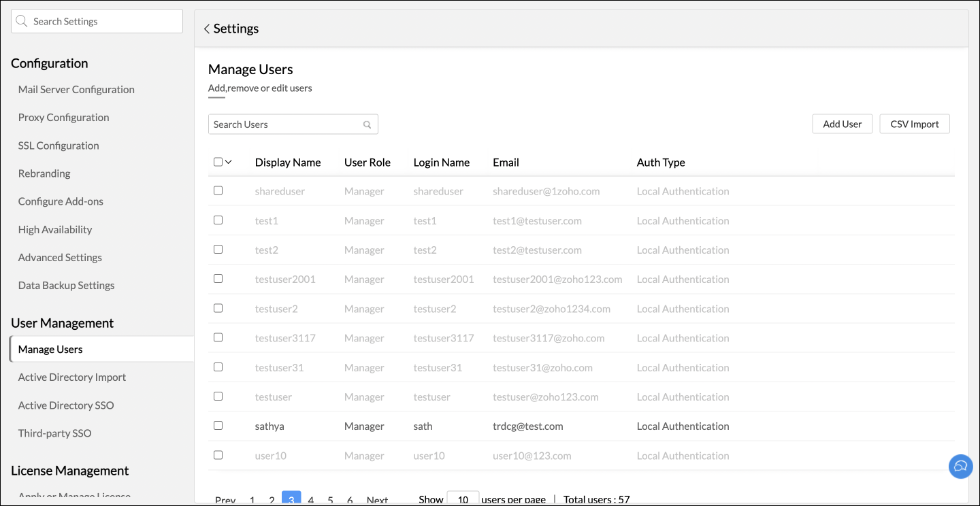This screenshot has height=506, width=980.
Task: Click the back arrow beside Settings
Action: click(x=207, y=29)
